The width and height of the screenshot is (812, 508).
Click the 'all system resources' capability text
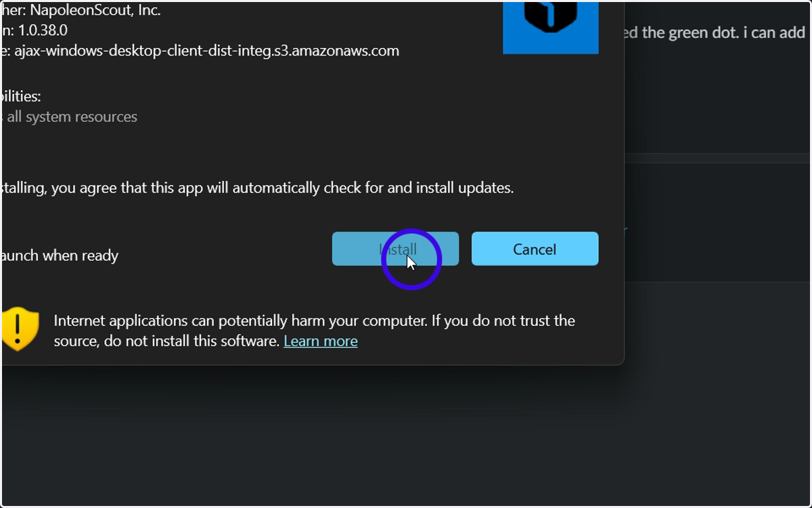pyautogui.click(x=71, y=117)
